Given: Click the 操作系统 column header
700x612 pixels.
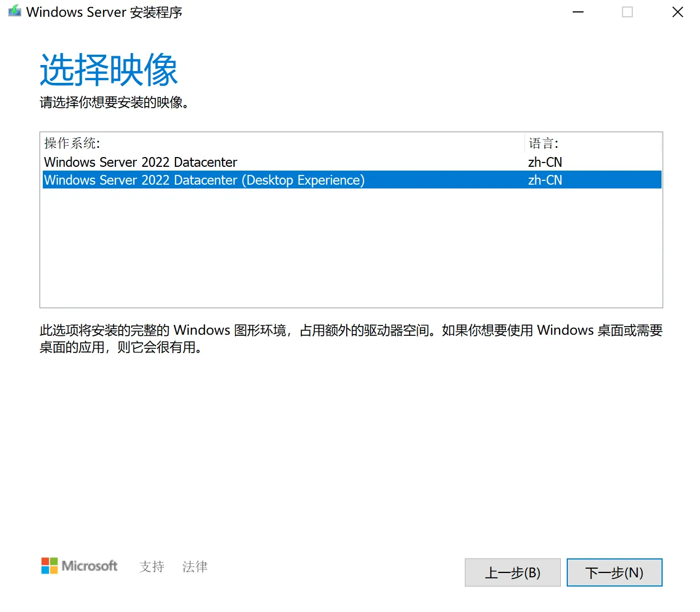Looking at the screenshot, I should 283,143.
